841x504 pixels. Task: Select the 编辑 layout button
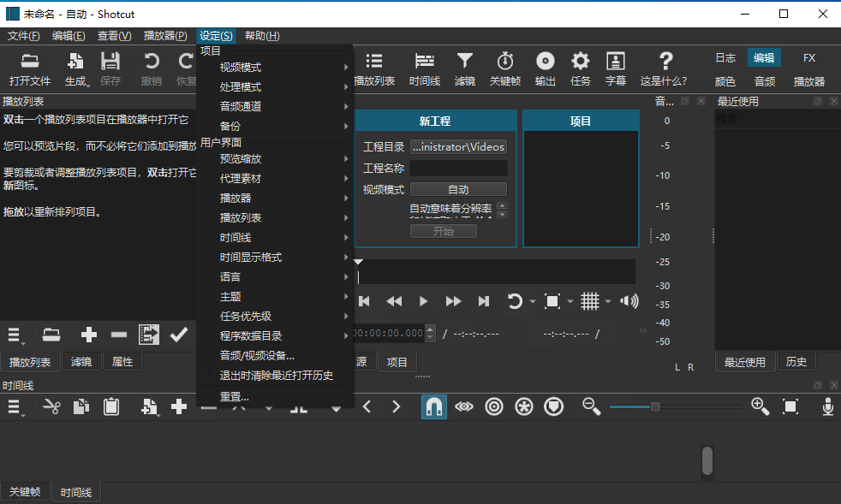764,58
